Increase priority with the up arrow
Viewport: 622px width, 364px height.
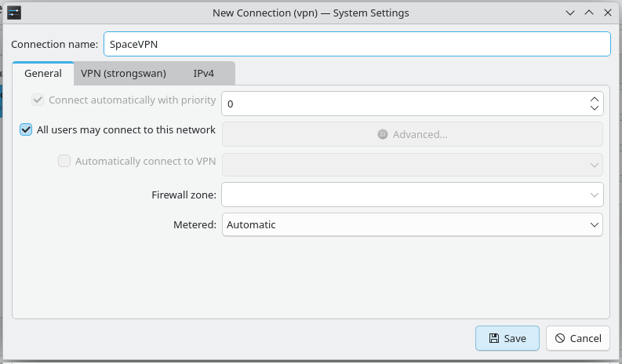(x=594, y=99)
